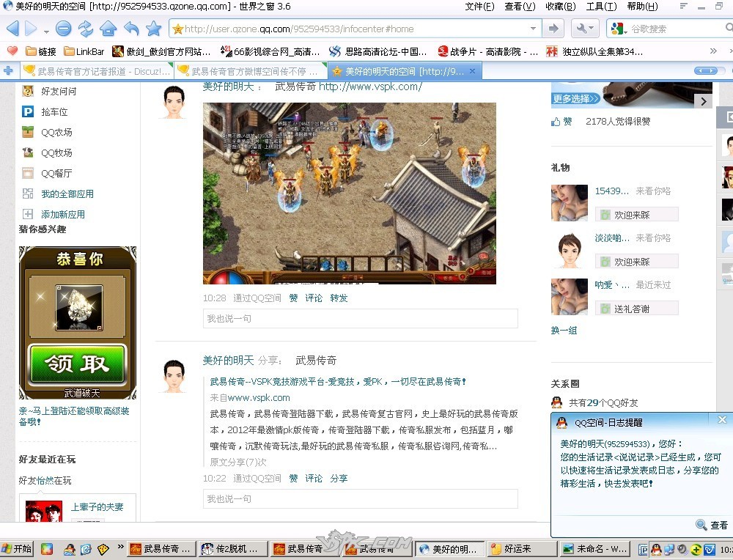This screenshot has width=733, height=560.
Task: Click the Refresh page icon
Action: click(x=86, y=29)
